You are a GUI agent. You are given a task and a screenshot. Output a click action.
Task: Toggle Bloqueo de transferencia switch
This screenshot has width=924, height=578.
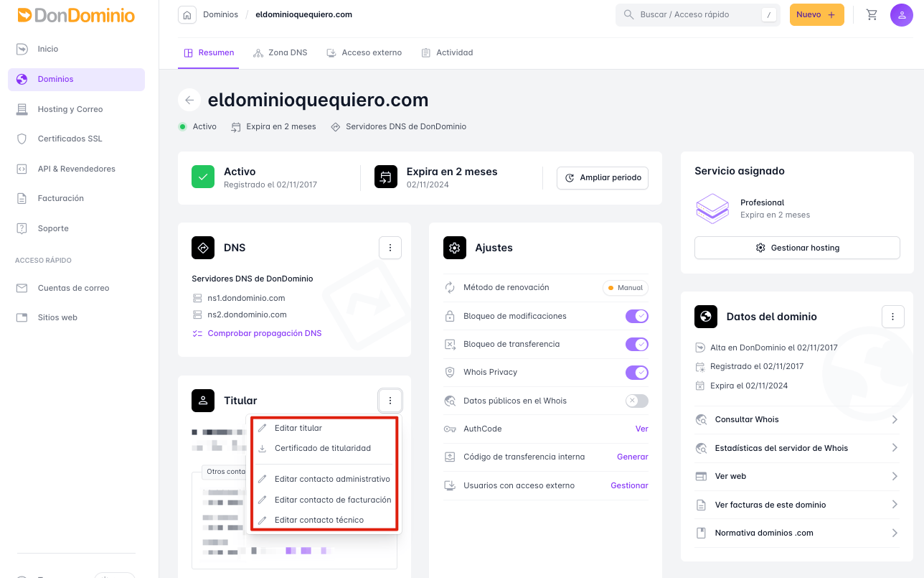click(x=637, y=344)
